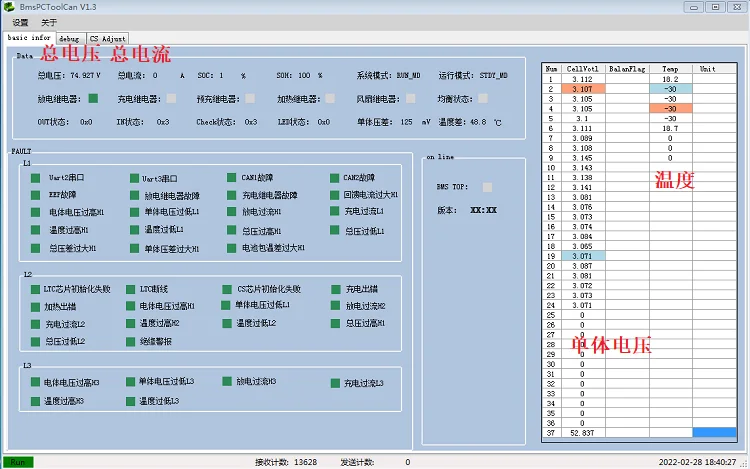Screen dimensions: 750x469
Task: Switch to the debug tab
Action: pos(69,38)
